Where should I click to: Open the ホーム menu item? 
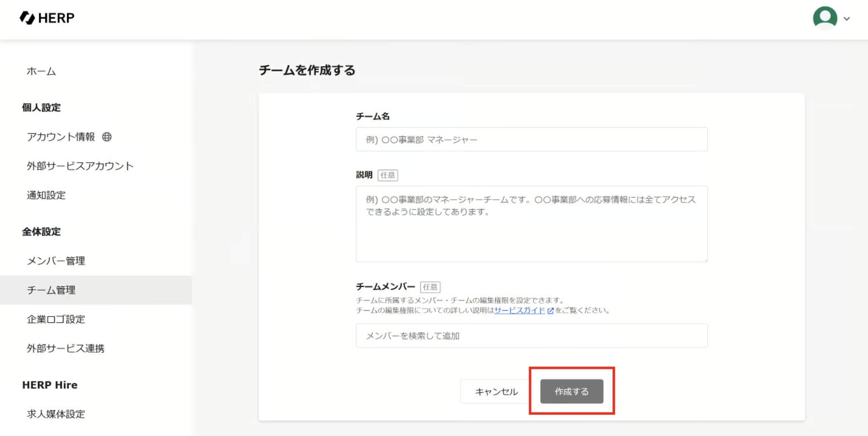tap(41, 71)
